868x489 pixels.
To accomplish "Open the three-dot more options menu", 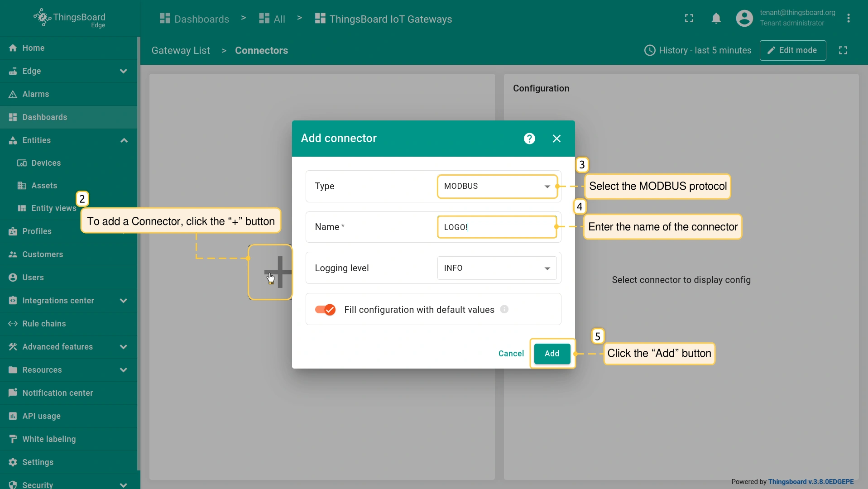I will 848,19.
